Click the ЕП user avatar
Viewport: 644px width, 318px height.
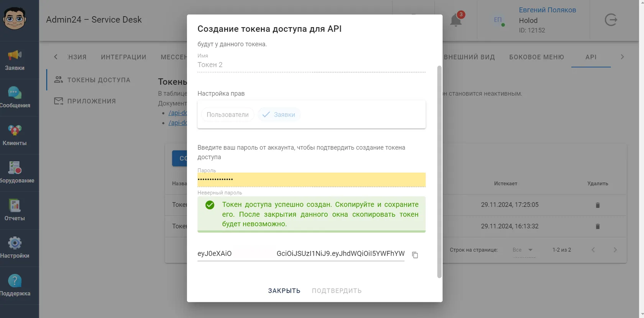pyautogui.click(x=498, y=20)
